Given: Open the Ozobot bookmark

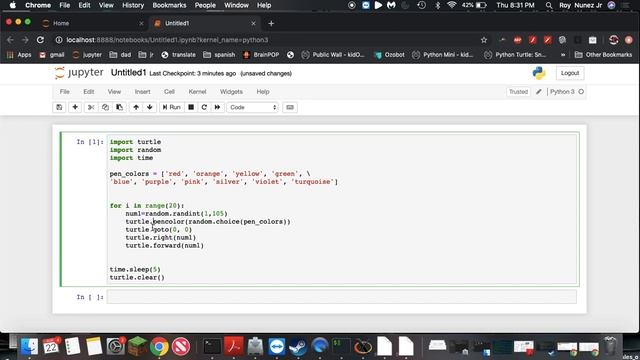Looking at the screenshot, I should [x=389, y=55].
